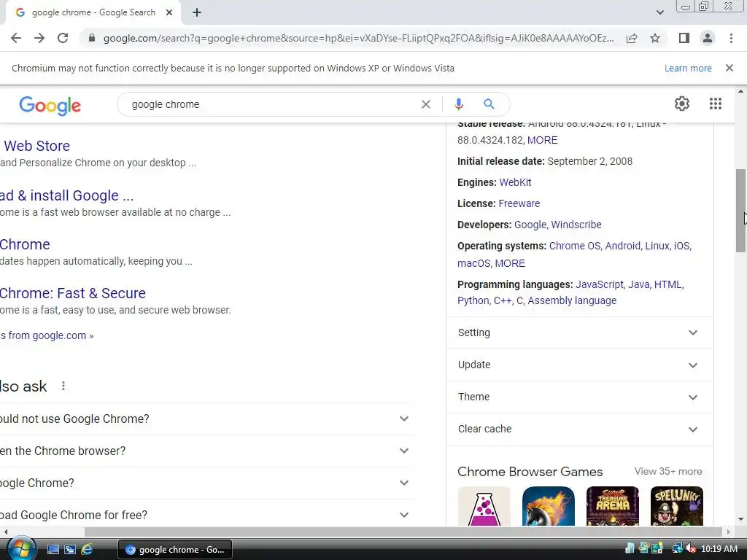Go back to the previous page

click(16, 38)
